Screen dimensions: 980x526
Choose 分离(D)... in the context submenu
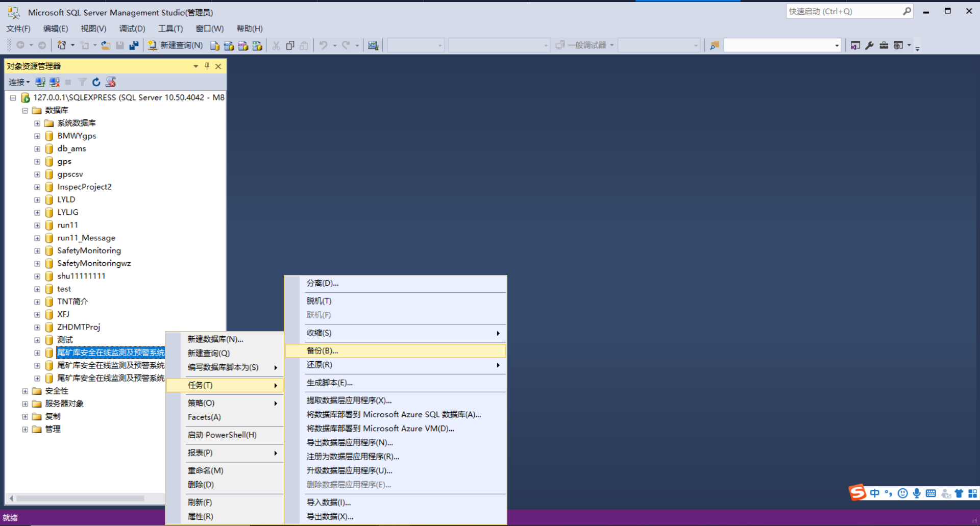click(396, 283)
